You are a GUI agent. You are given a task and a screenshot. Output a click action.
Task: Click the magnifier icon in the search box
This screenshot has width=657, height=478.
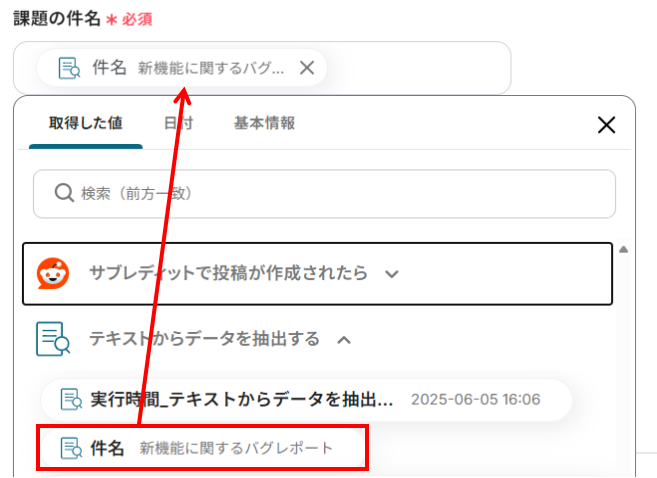(64, 193)
